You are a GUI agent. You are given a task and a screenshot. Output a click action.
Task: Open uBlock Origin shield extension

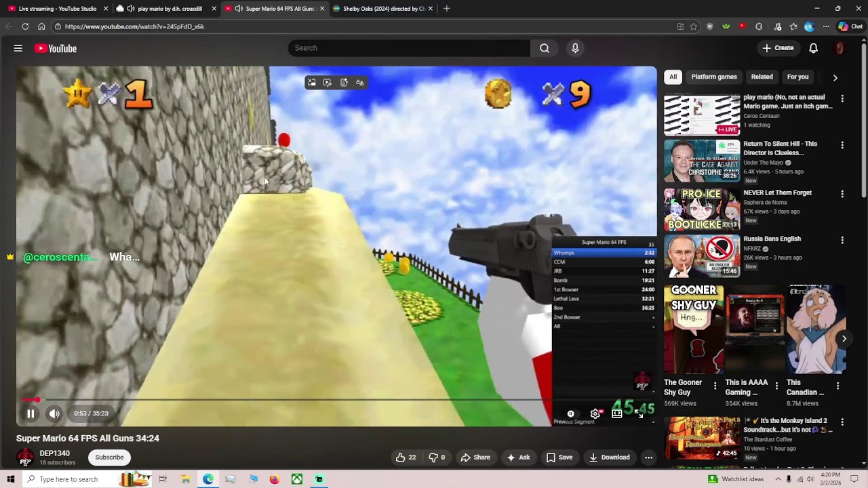tap(710, 26)
